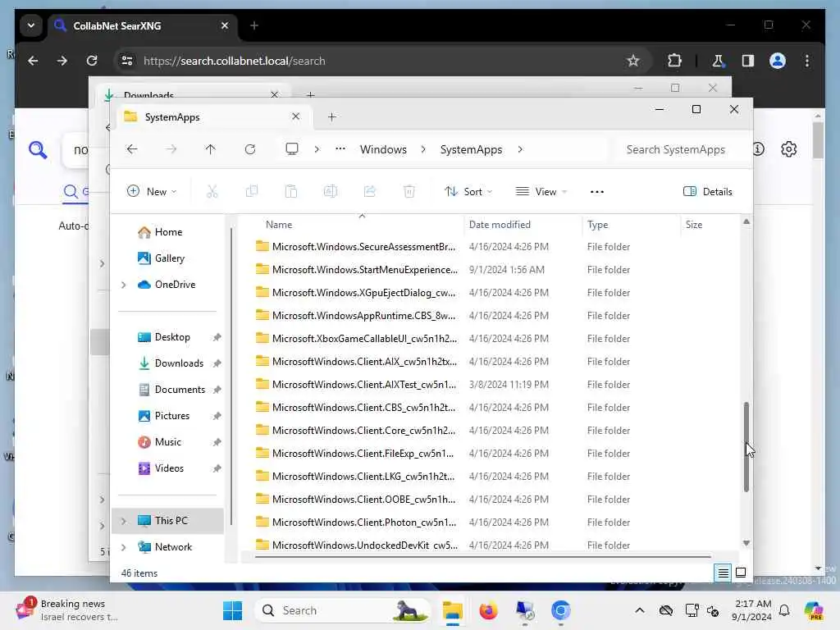Click the PC monitor icon in address bar
This screenshot has width=840, height=630.
pos(292,149)
